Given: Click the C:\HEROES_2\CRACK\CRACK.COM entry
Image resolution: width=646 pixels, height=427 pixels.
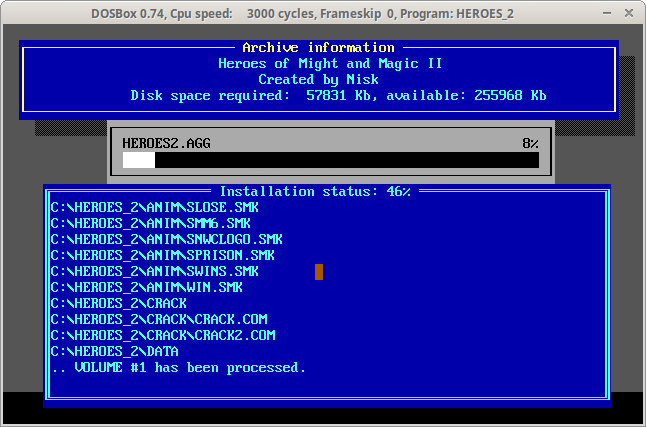Looking at the screenshot, I should point(159,319).
